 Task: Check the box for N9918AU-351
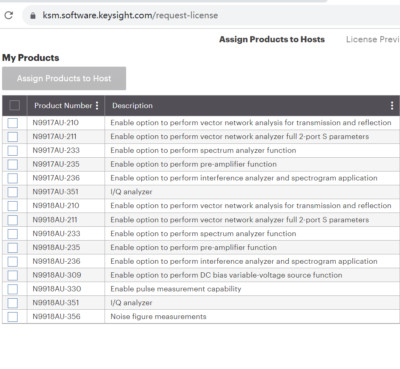[x=13, y=303]
